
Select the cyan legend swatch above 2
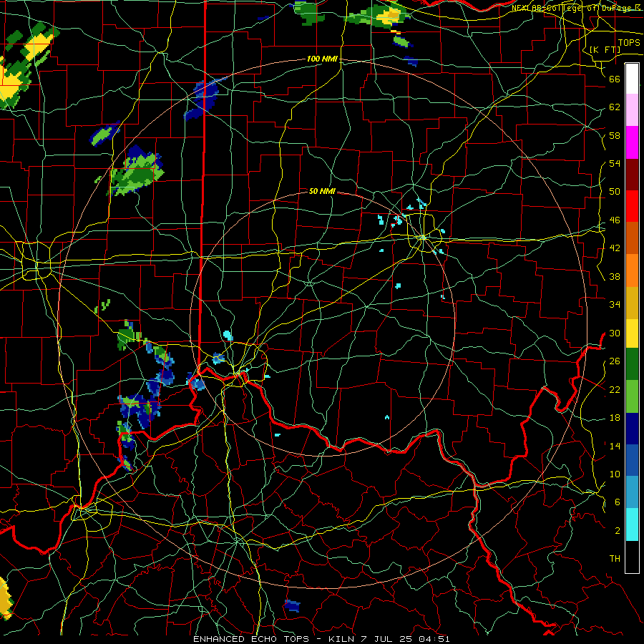pyautogui.click(x=632, y=525)
